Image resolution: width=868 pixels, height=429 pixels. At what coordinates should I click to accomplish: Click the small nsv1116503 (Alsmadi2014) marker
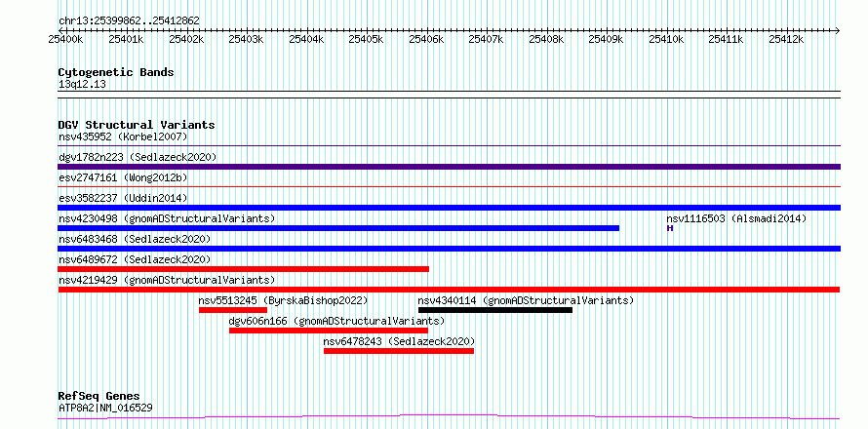(x=670, y=228)
